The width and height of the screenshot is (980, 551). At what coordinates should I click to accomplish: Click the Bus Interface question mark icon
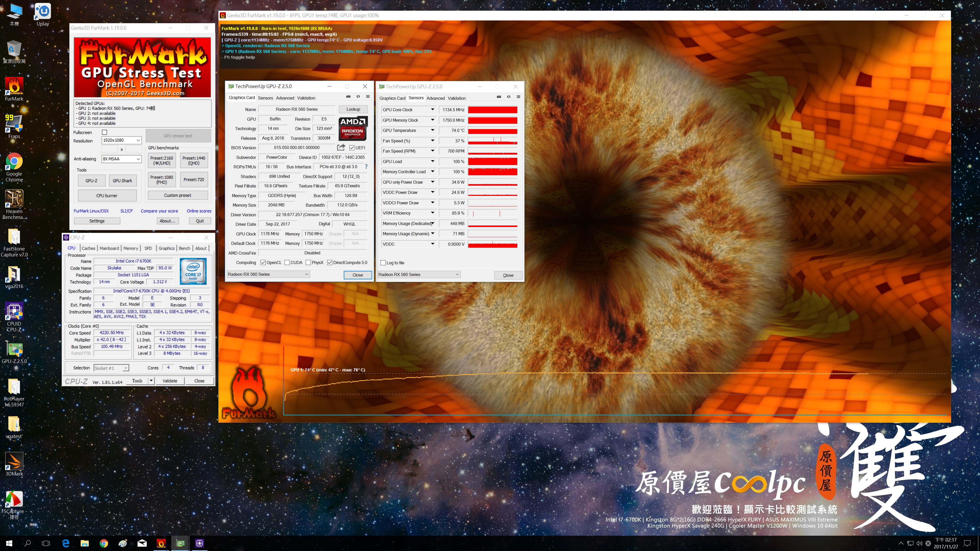click(366, 167)
